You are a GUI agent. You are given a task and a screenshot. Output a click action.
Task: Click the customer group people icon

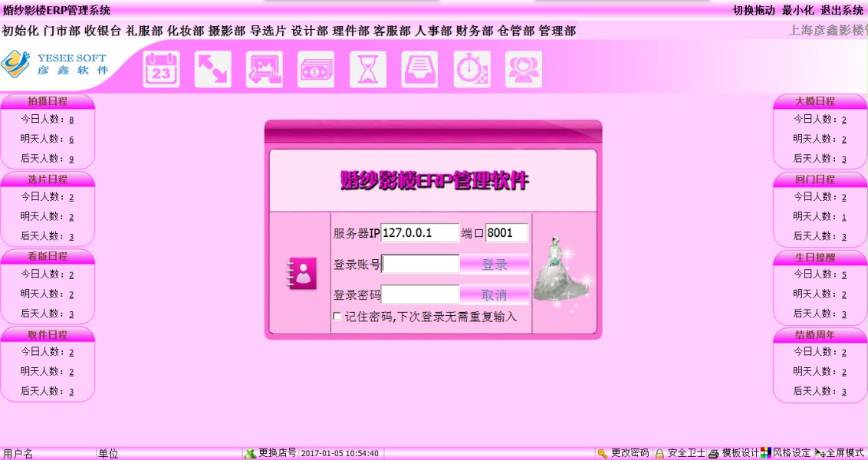(x=523, y=70)
